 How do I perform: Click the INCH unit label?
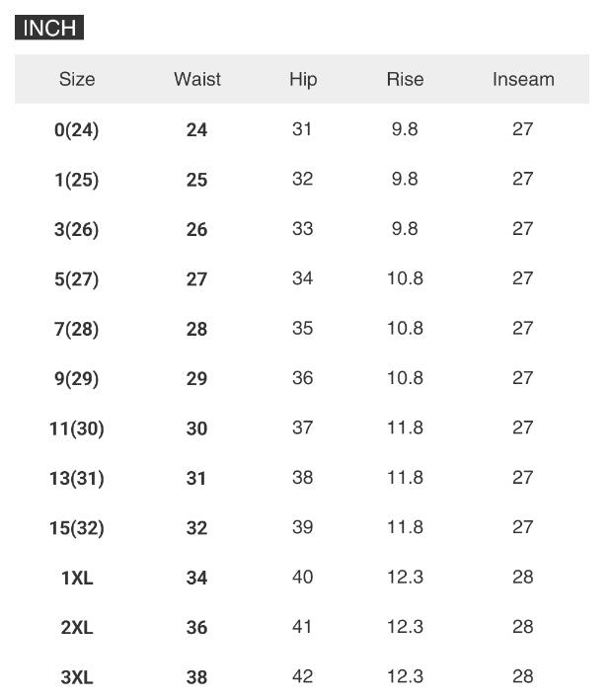pos(49,28)
